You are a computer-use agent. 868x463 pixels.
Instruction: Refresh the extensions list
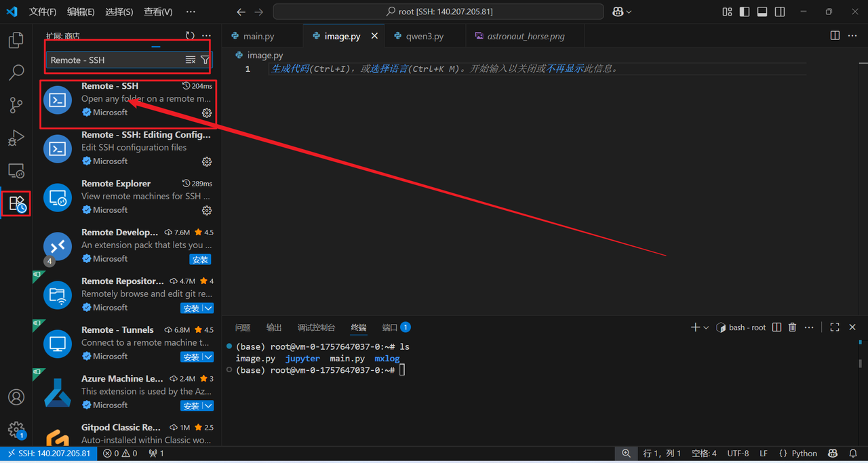point(190,36)
